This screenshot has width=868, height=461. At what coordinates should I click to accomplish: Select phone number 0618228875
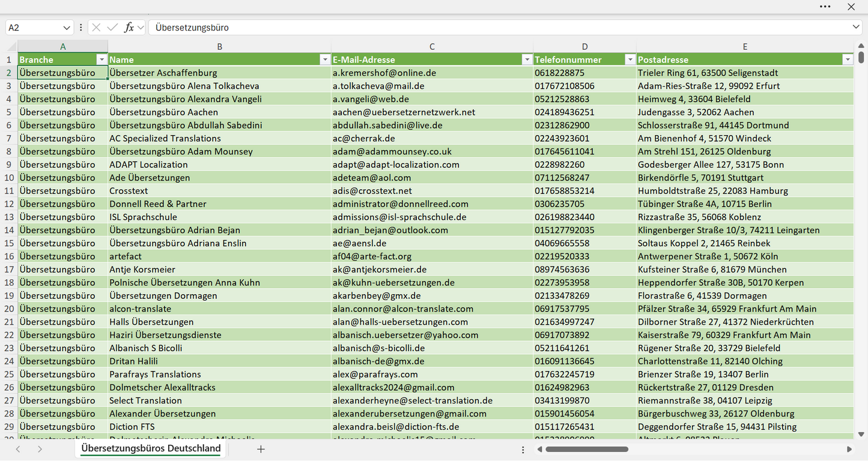pos(584,73)
